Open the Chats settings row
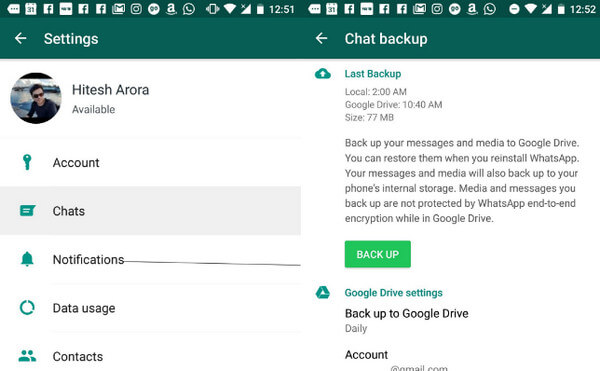Viewport: 600px width, 371px height. 150,211
